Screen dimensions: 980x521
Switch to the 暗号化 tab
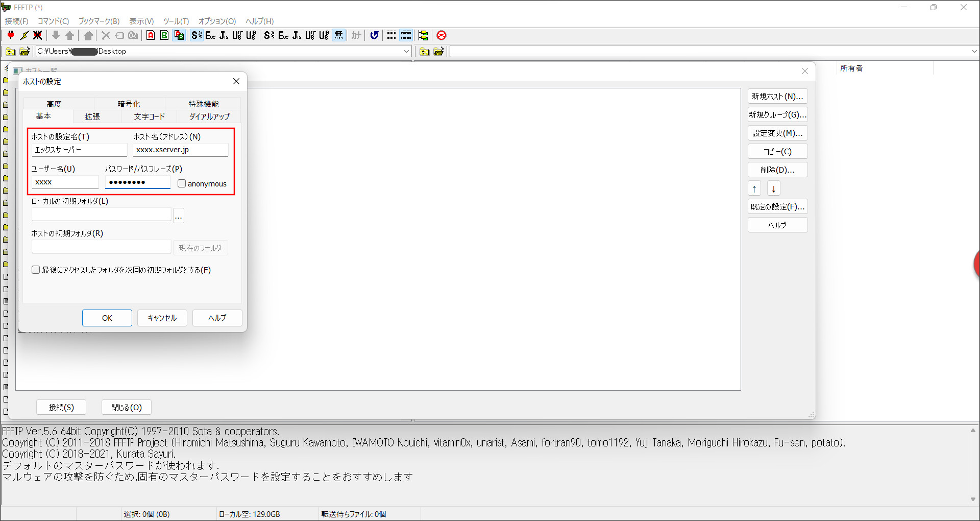tap(129, 104)
